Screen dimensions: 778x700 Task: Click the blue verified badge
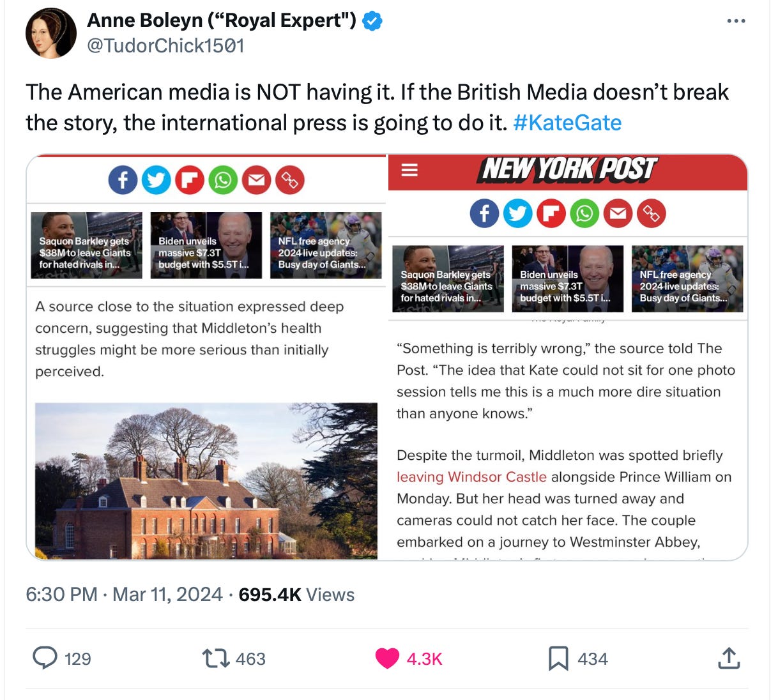(372, 21)
